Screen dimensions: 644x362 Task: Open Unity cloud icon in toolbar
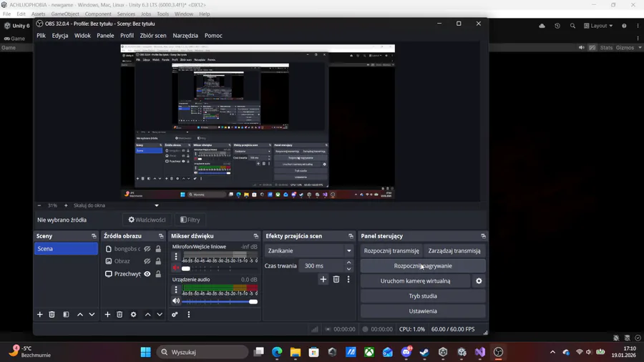(x=542, y=26)
